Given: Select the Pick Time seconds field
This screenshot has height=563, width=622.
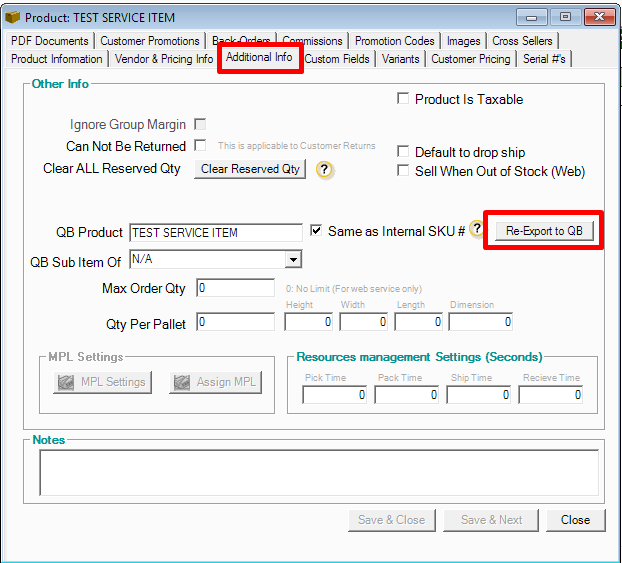Looking at the screenshot, I should tap(335, 395).
